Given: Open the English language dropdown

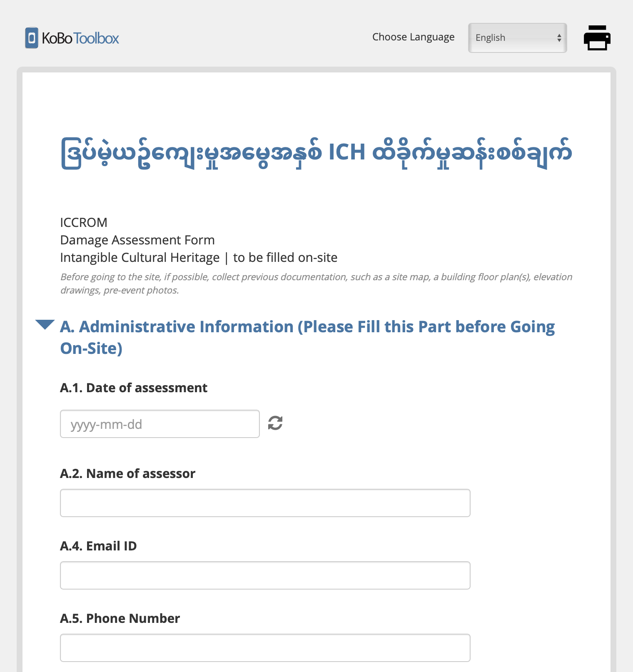Looking at the screenshot, I should 517,38.
